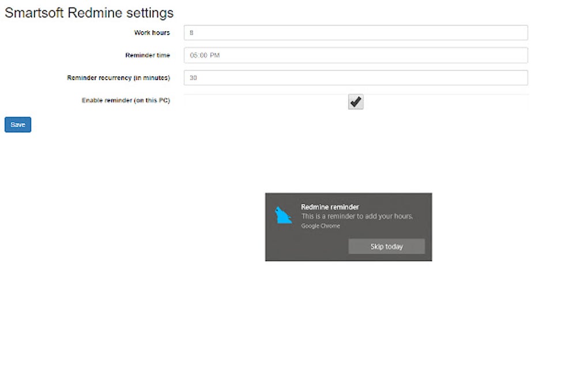
Task: Click the Skip today button
Action: (386, 246)
